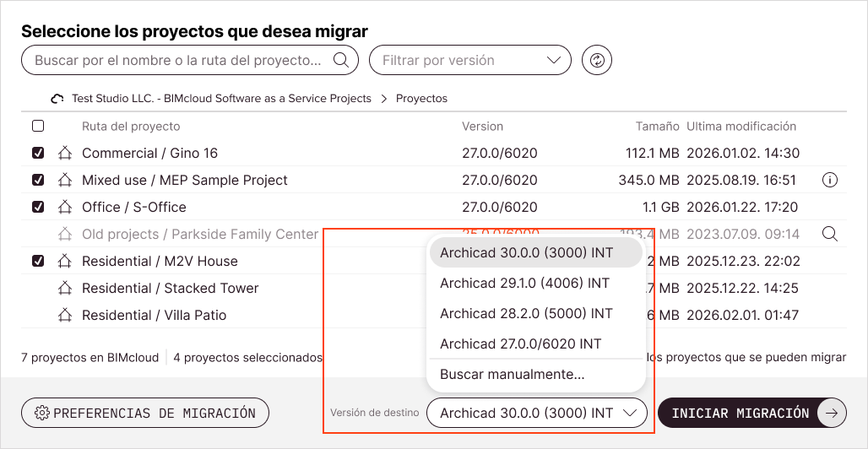Click the refresh project list icon

pyautogui.click(x=597, y=60)
